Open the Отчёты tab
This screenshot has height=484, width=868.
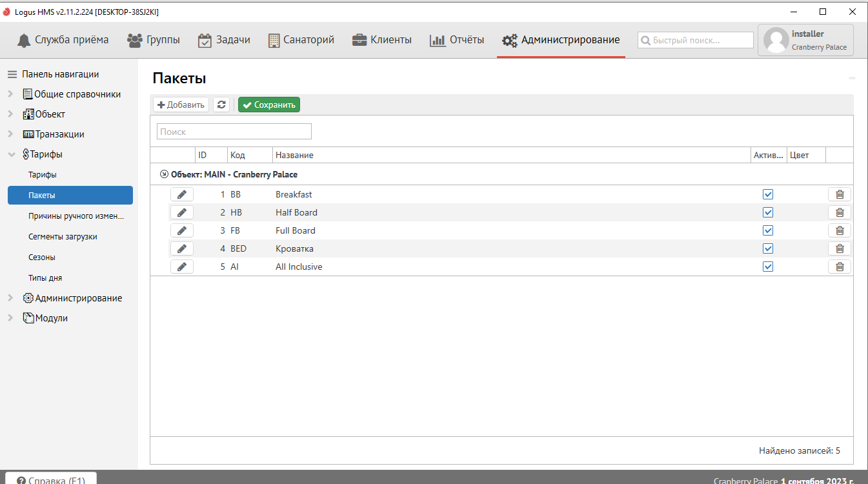(457, 40)
